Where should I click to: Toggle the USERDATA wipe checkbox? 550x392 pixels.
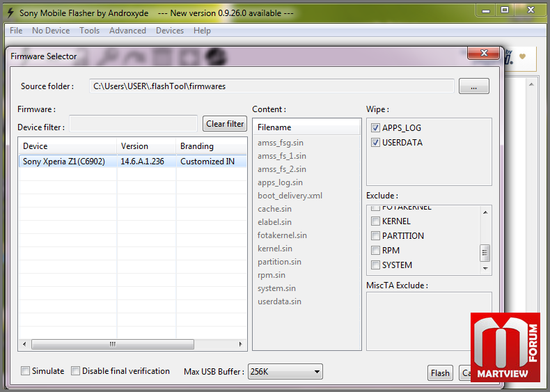click(375, 143)
